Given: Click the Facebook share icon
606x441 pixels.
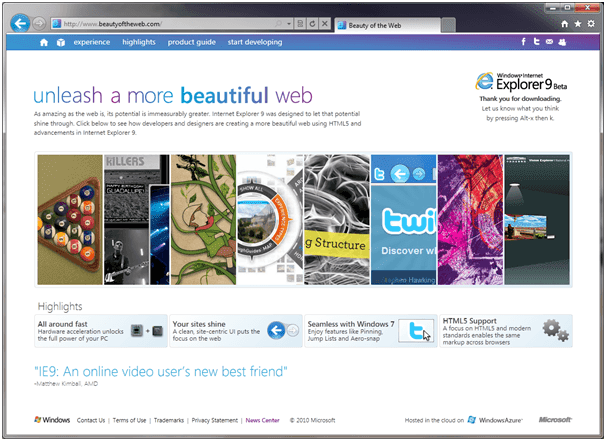Looking at the screenshot, I should pos(523,42).
